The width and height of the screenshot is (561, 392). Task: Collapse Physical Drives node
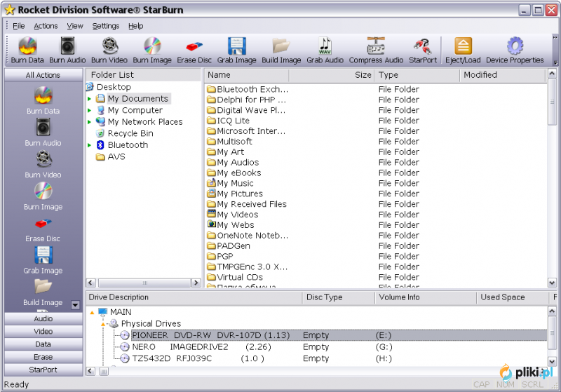tap(103, 324)
